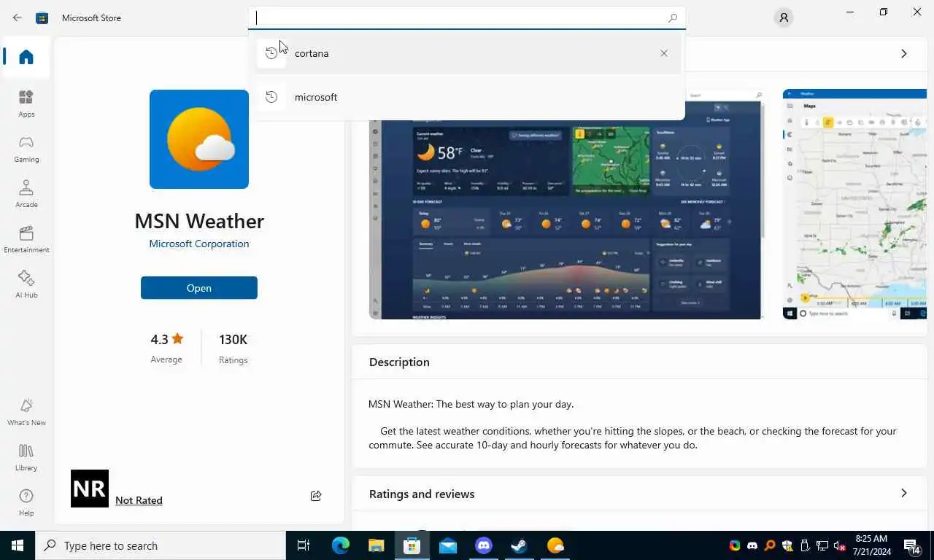Expand the Ratings and reviews section
Viewport: 934px width, 560px height.
[903, 494]
